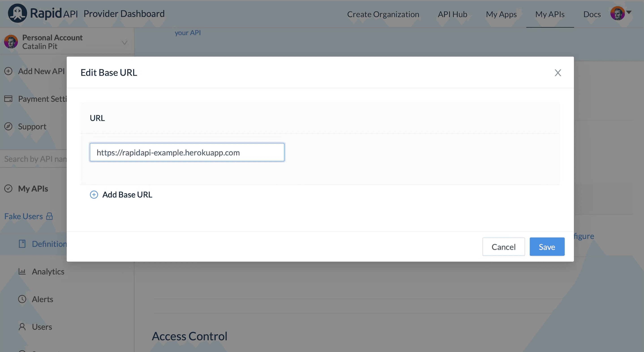Go to API Hub
644x352 pixels.
tap(453, 14)
